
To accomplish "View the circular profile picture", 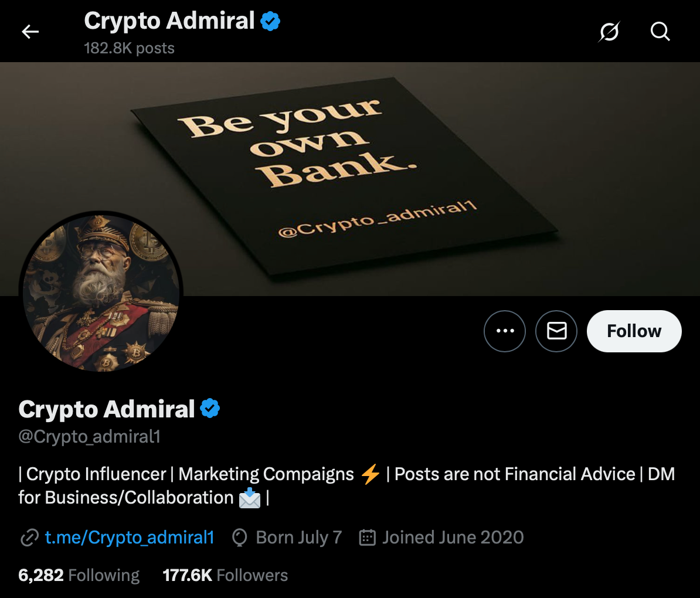I will click(101, 291).
